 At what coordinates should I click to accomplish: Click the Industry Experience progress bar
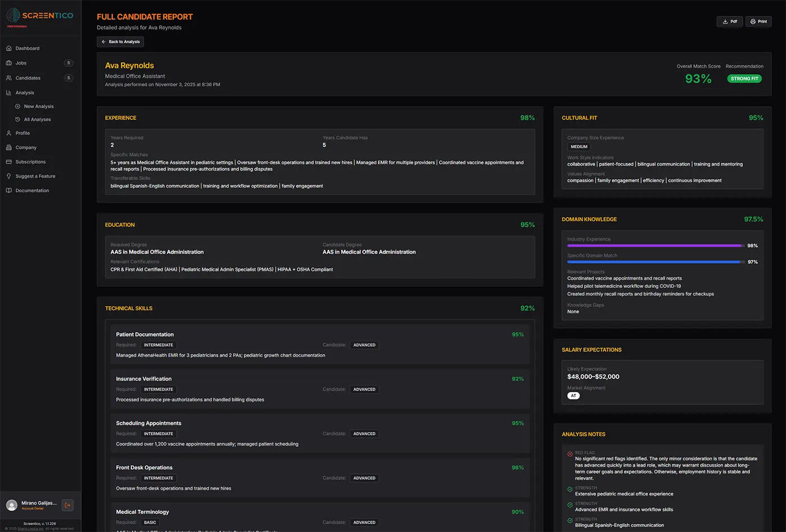pyautogui.click(x=654, y=246)
